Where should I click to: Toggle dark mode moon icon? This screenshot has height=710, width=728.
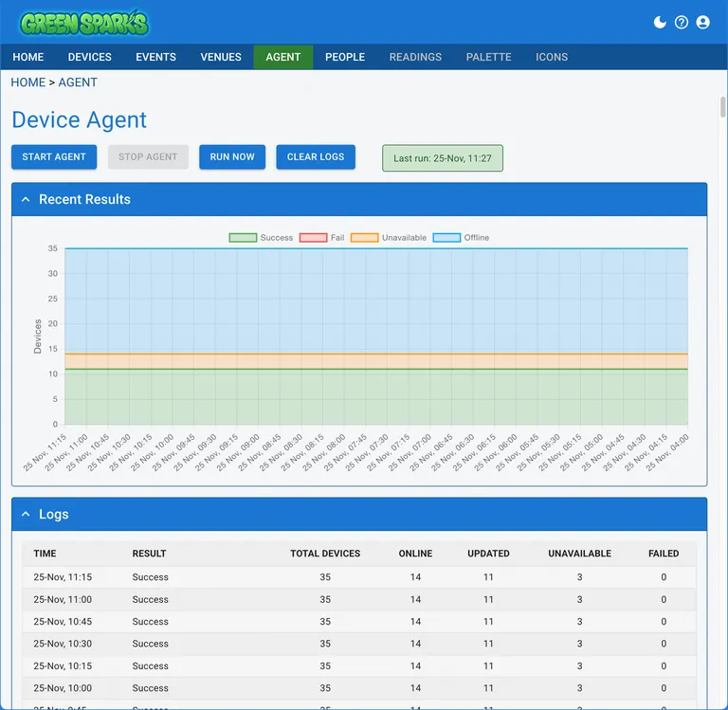[x=661, y=22]
